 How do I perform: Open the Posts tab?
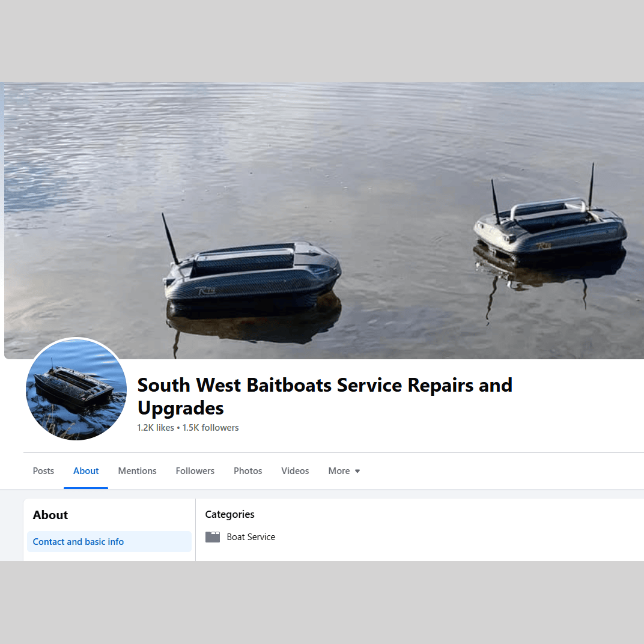(x=43, y=470)
